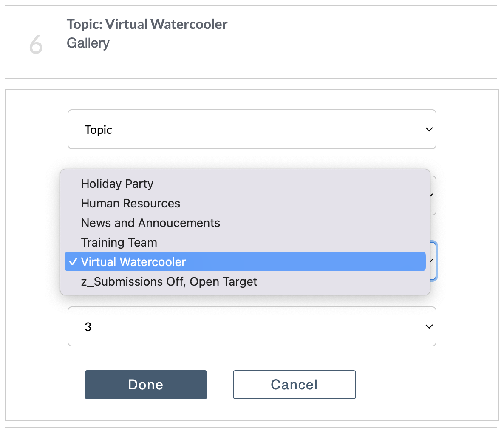
Task: Click the Topic: Virtual Watercooler heading
Action: tap(147, 24)
